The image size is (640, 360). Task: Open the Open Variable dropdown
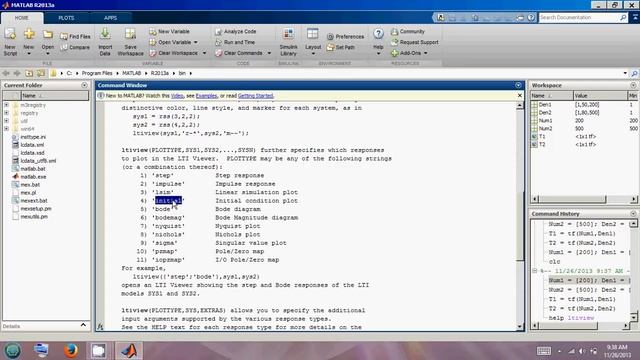coord(196,42)
